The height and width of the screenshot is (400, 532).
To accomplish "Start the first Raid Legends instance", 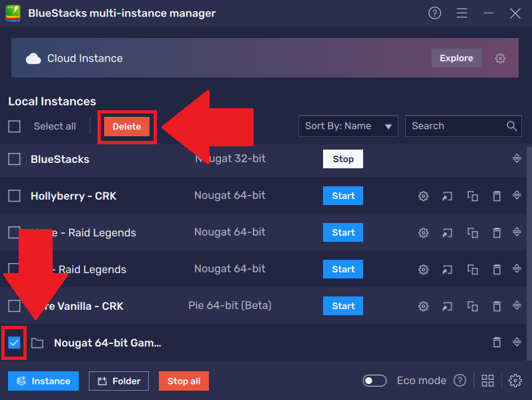I will coord(343,232).
